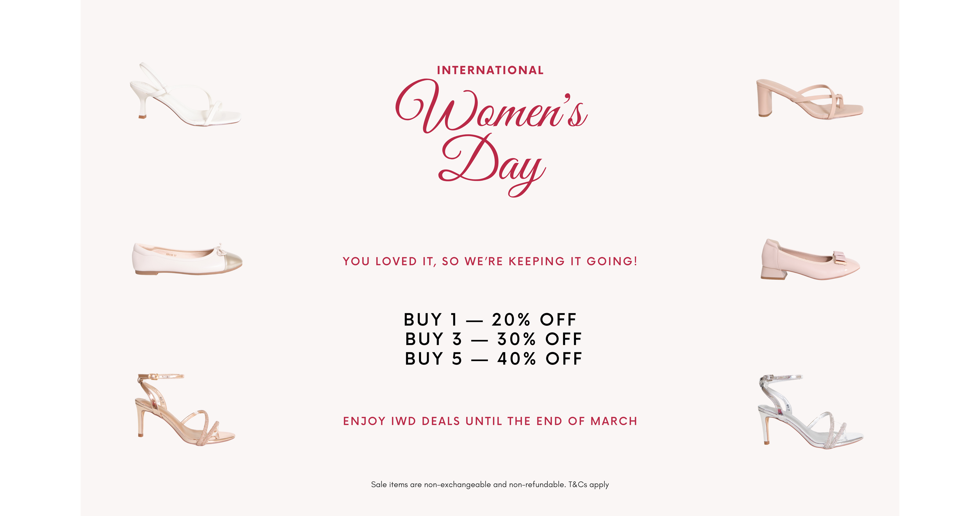Select the pink block-heel toe-loop mule
This screenshot has height=516, width=980.
(x=809, y=100)
